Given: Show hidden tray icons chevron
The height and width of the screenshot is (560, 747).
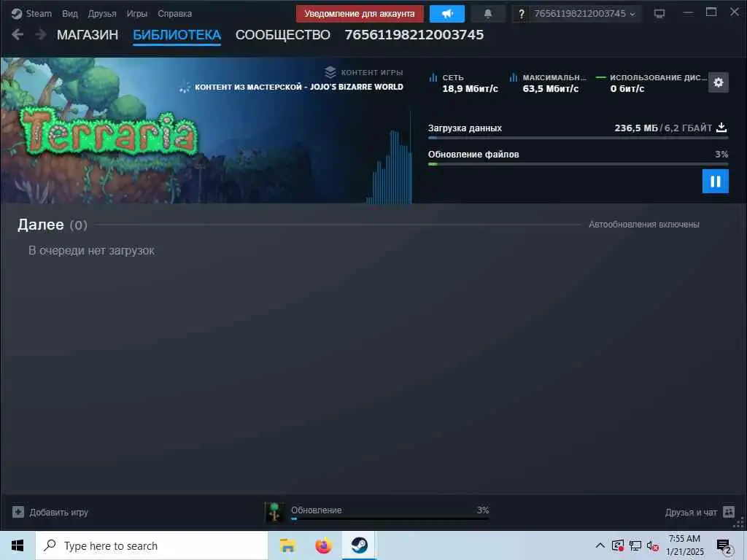Looking at the screenshot, I should (600, 545).
